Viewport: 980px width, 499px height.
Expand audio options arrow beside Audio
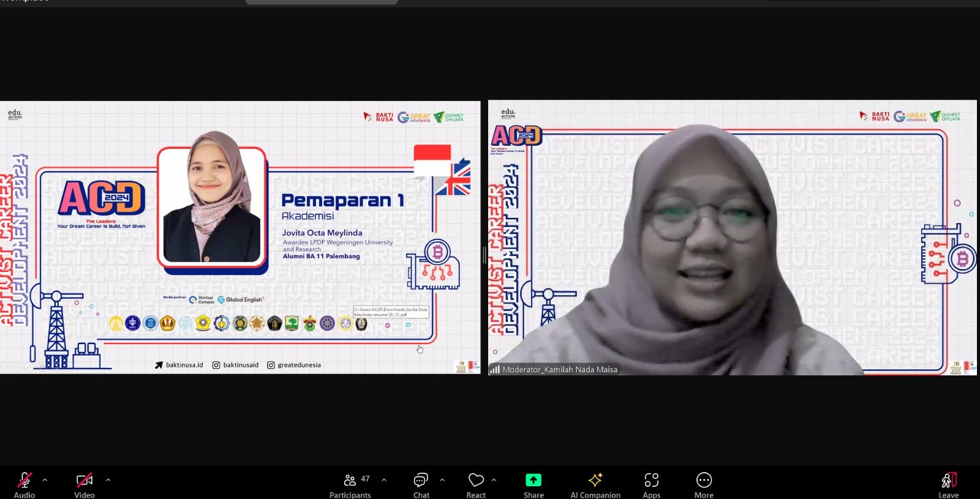click(x=45, y=480)
